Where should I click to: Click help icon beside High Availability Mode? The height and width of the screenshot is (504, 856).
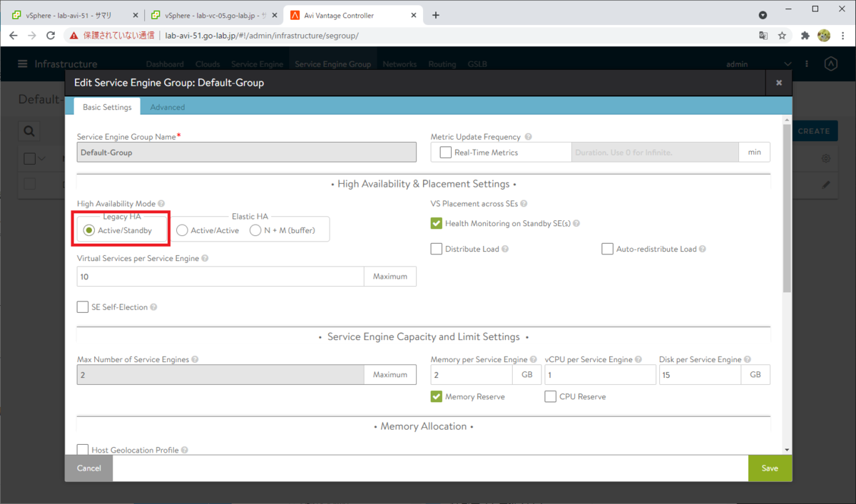161,204
